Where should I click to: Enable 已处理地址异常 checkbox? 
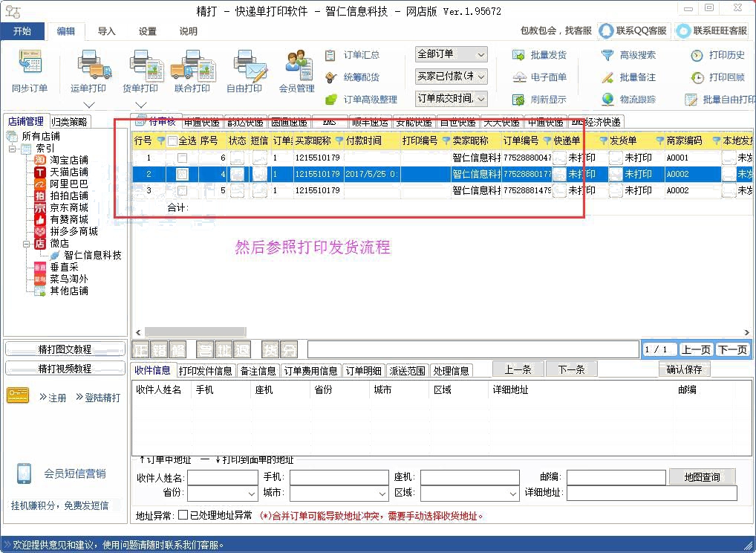[x=183, y=515]
